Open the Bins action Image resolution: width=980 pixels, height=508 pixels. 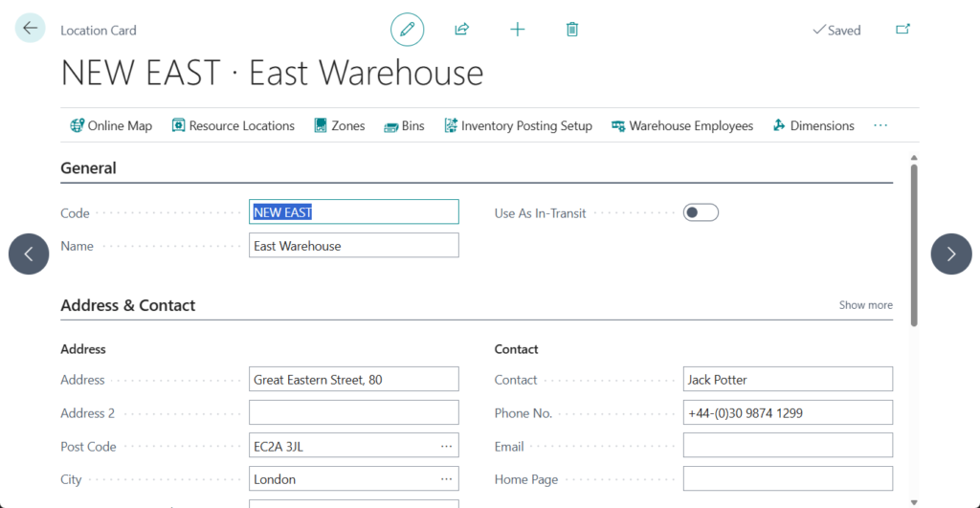click(404, 125)
